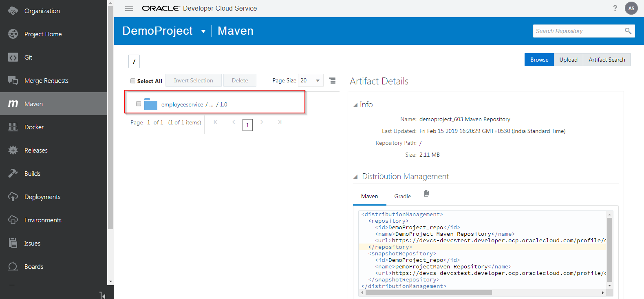This screenshot has width=644, height=299.
Task: Open the 1.0 version link
Action: (224, 104)
